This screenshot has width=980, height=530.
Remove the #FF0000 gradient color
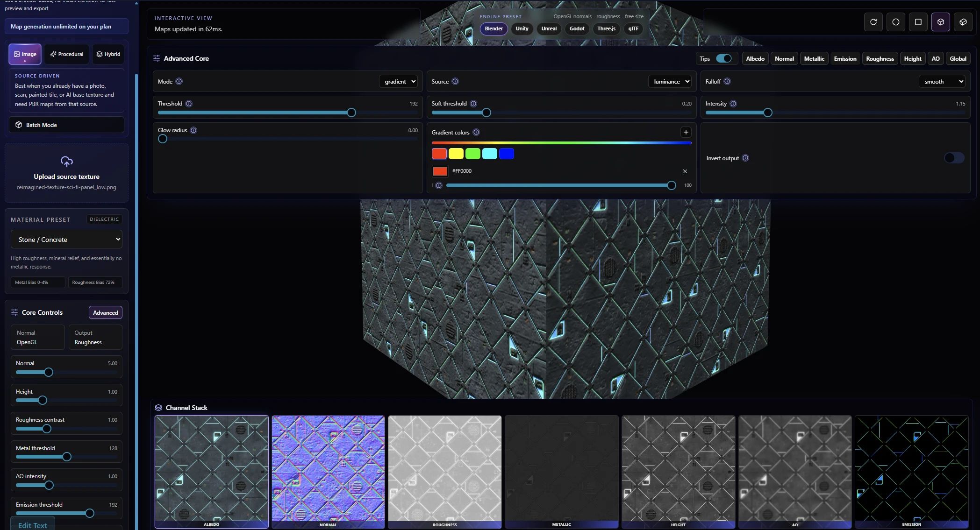point(685,171)
